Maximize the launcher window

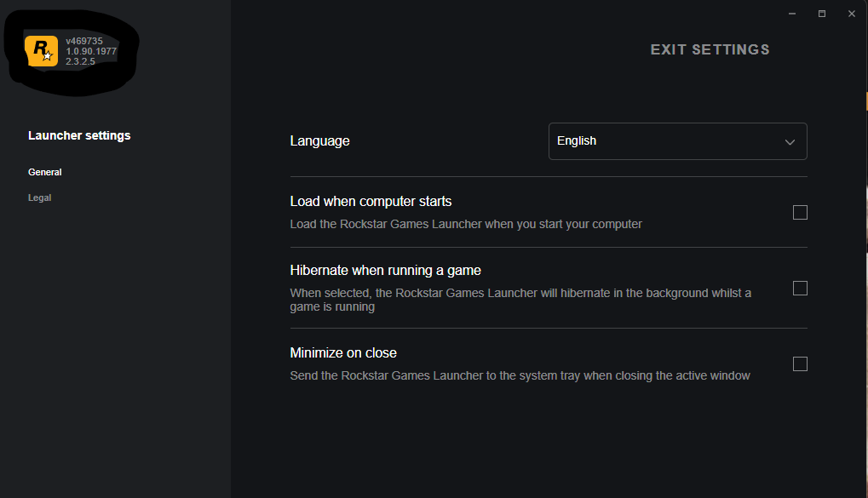click(x=822, y=14)
